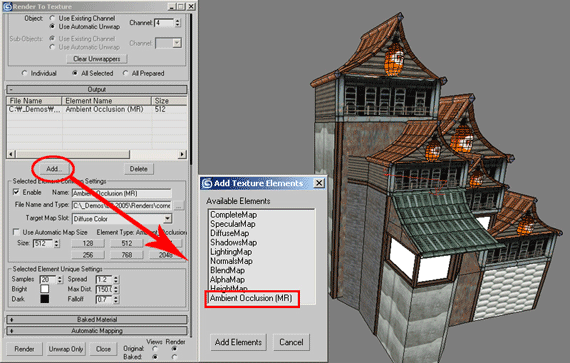Select the All Prepared radio option
Viewport: 570px width, 363px height.
125,73
